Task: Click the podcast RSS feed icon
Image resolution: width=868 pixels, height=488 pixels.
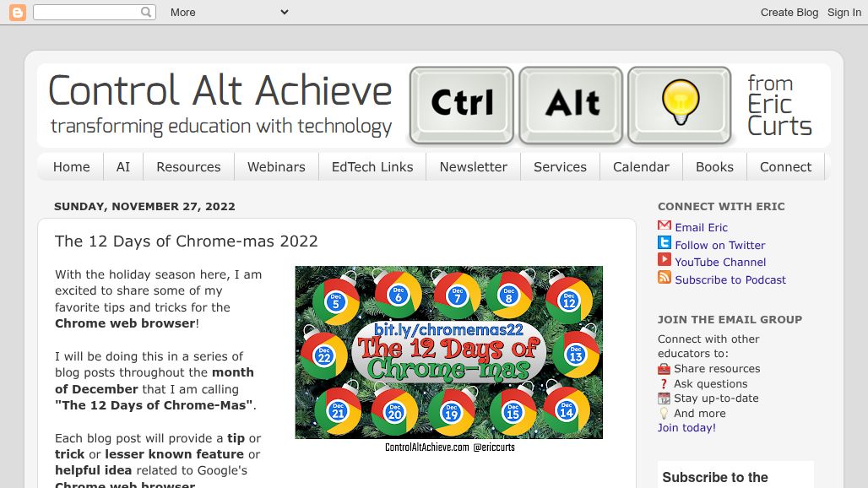Action: coord(665,279)
